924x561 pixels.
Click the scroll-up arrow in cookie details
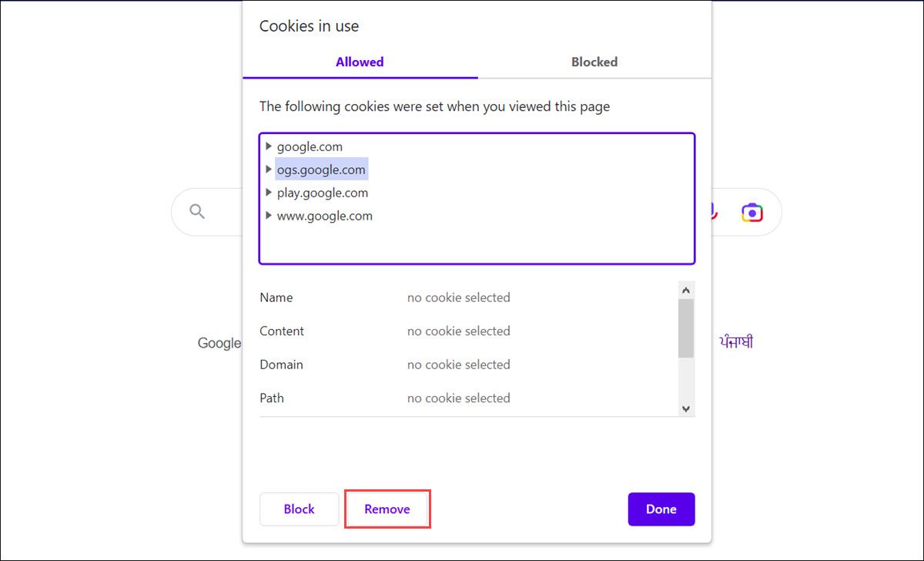click(x=685, y=288)
